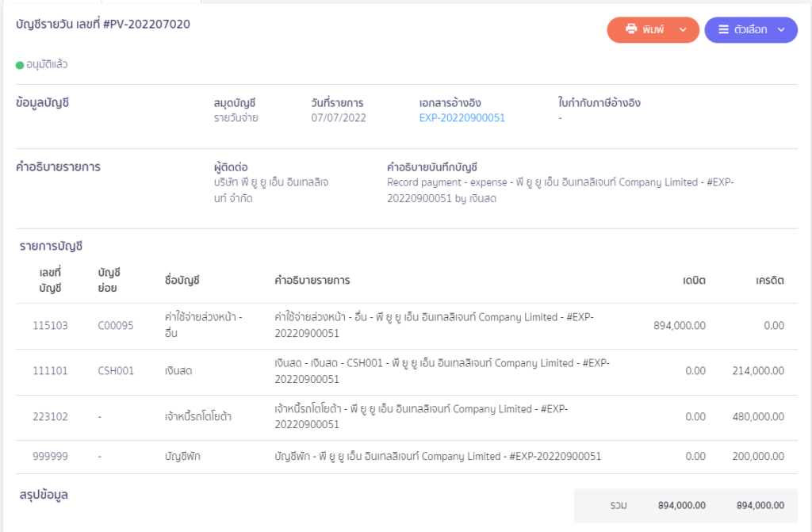Click debit amount 894,000.00 in row 115103
The height and width of the screenshot is (532, 812).
[680, 325]
